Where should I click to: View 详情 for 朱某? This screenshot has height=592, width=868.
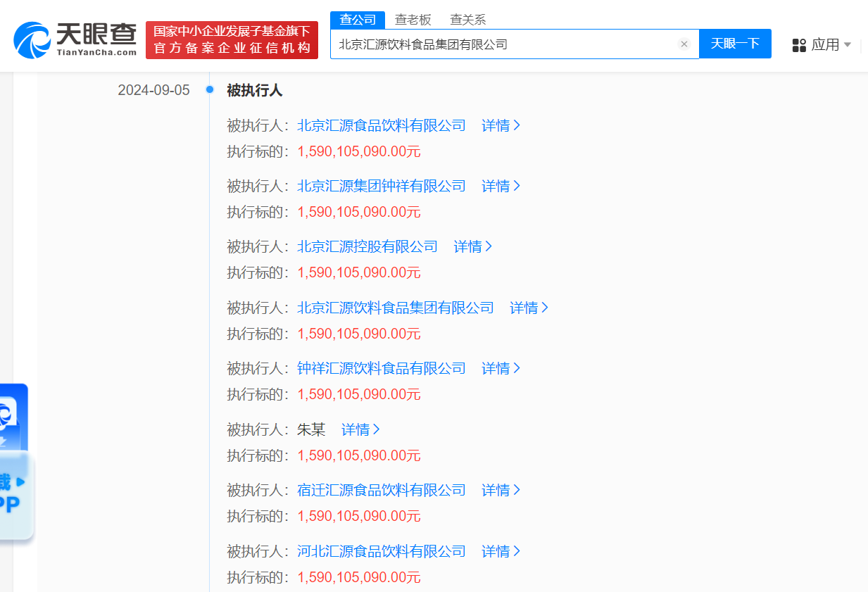click(x=360, y=429)
